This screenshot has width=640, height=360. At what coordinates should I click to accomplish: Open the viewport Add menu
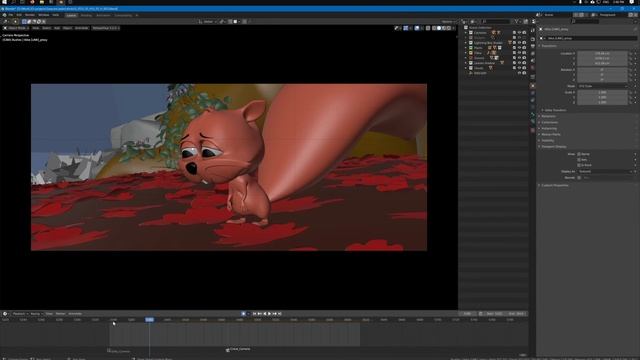(x=57, y=28)
